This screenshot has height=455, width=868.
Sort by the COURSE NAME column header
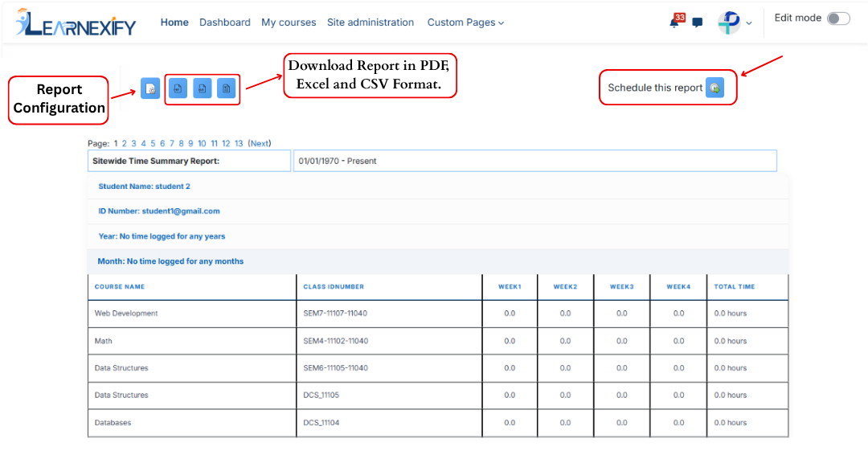(x=120, y=287)
